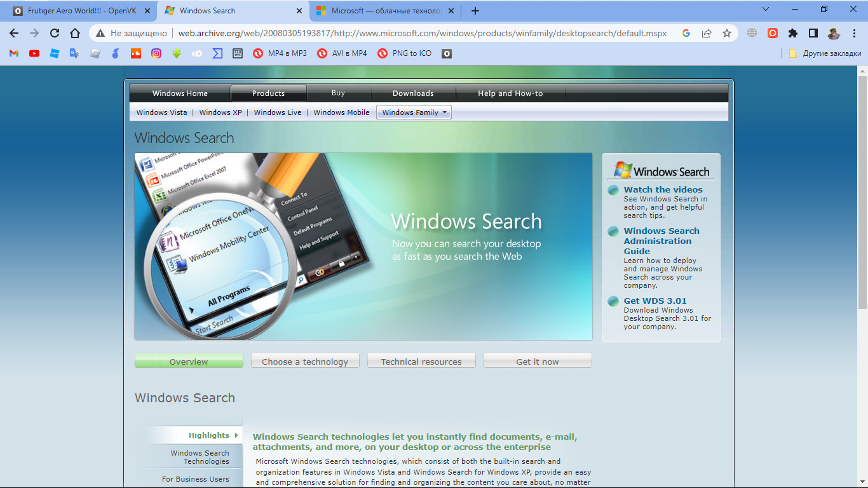Expand the Windows Family dropdown
Image resolution: width=868 pixels, height=488 pixels.
[x=414, y=112]
